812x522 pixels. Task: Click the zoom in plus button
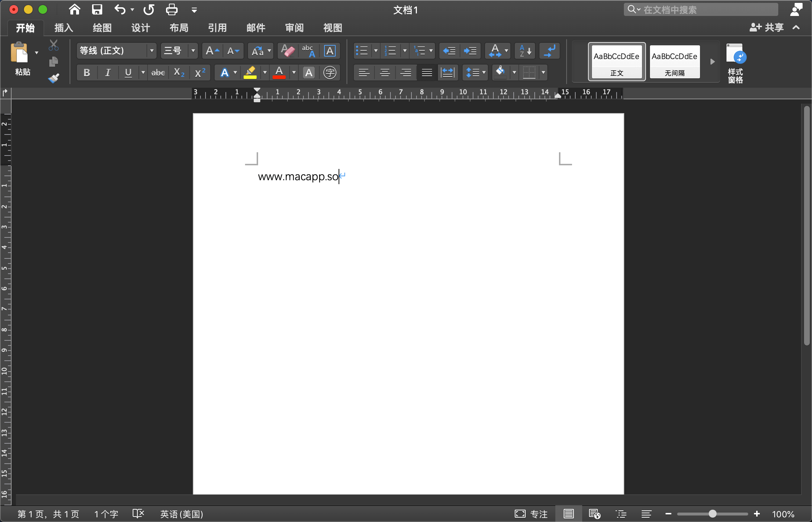[x=757, y=514]
